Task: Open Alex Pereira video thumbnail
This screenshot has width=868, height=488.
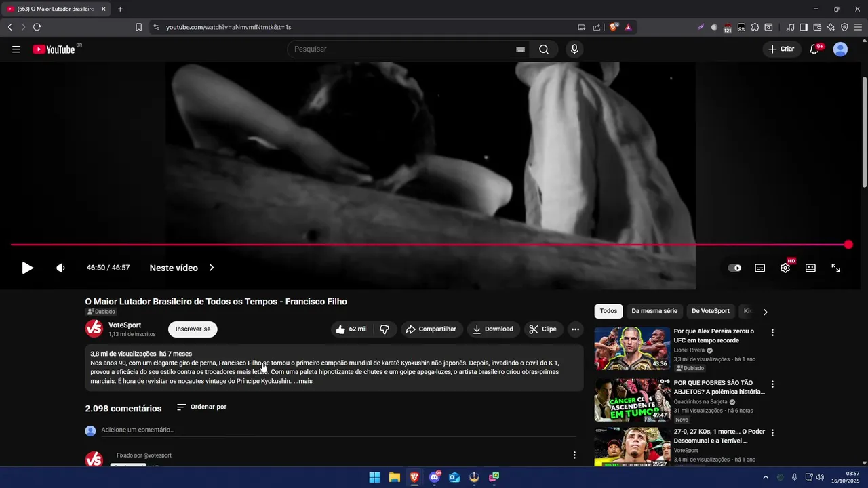Action: click(x=632, y=348)
